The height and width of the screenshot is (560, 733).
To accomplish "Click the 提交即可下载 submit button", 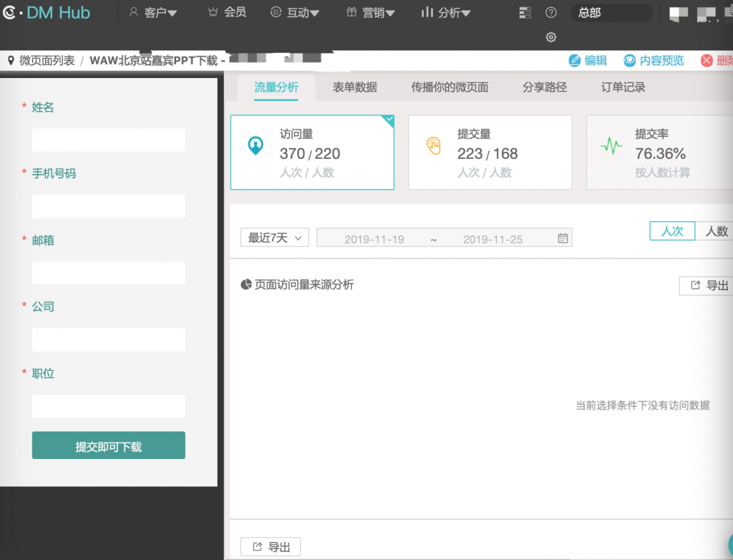I will click(x=109, y=445).
